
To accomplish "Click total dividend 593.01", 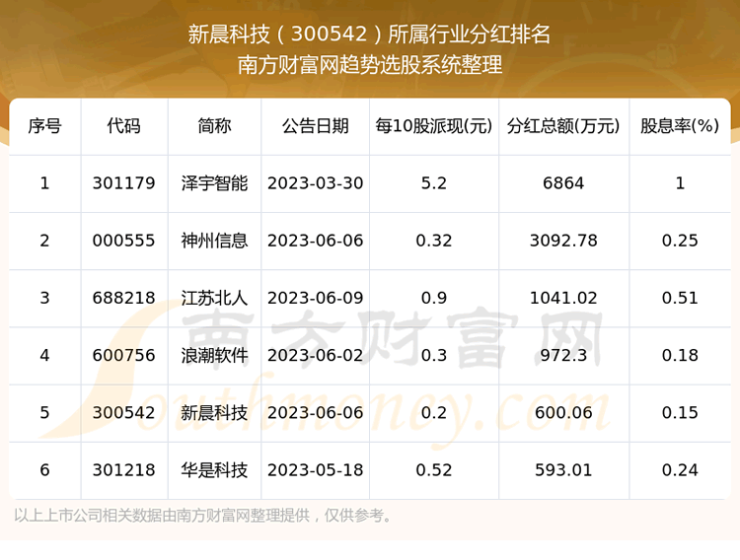I will [x=563, y=470].
